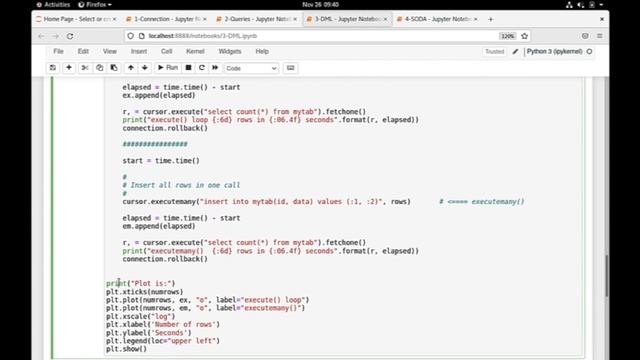Switch to 3-DML Jupyter tab
Viewport: 640px width, 360px height.
coord(347,19)
